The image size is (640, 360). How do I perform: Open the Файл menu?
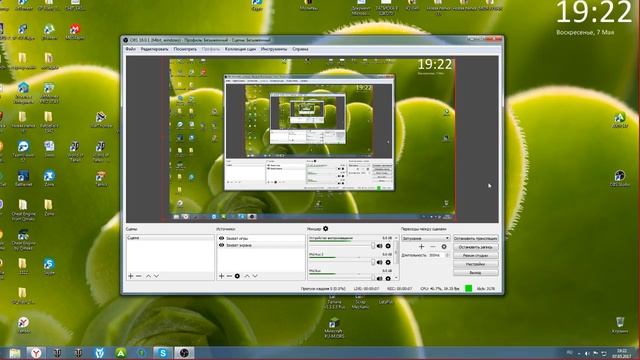[131, 49]
